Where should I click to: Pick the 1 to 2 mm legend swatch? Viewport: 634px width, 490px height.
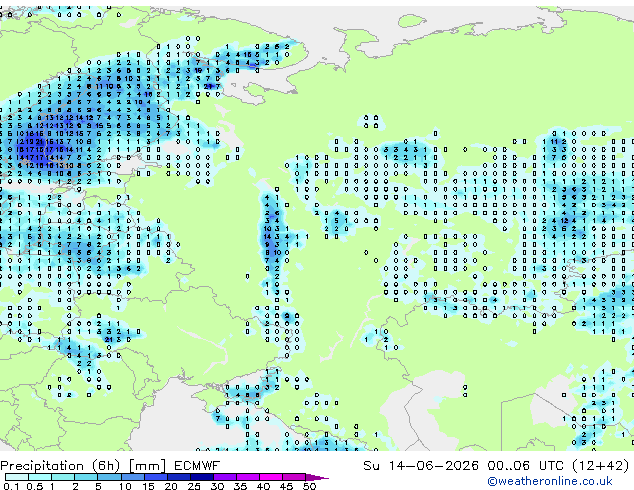[x=63, y=477]
